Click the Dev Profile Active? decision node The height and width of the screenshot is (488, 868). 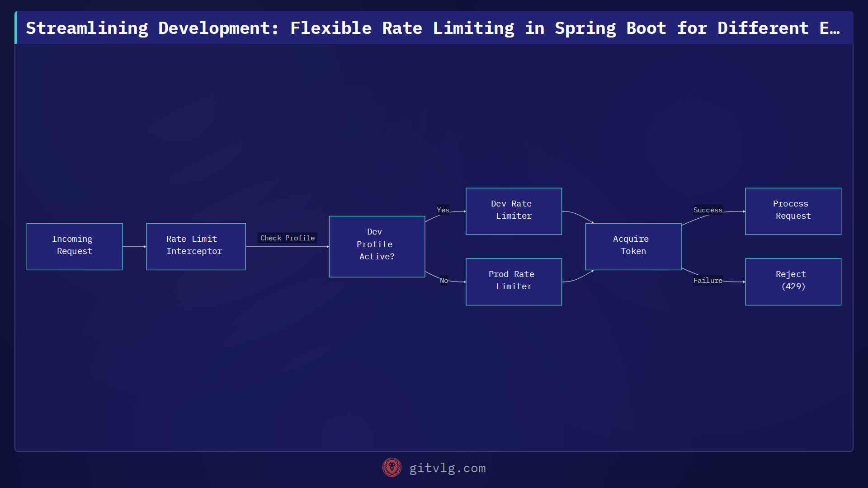pyautogui.click(x=377, y=247)
